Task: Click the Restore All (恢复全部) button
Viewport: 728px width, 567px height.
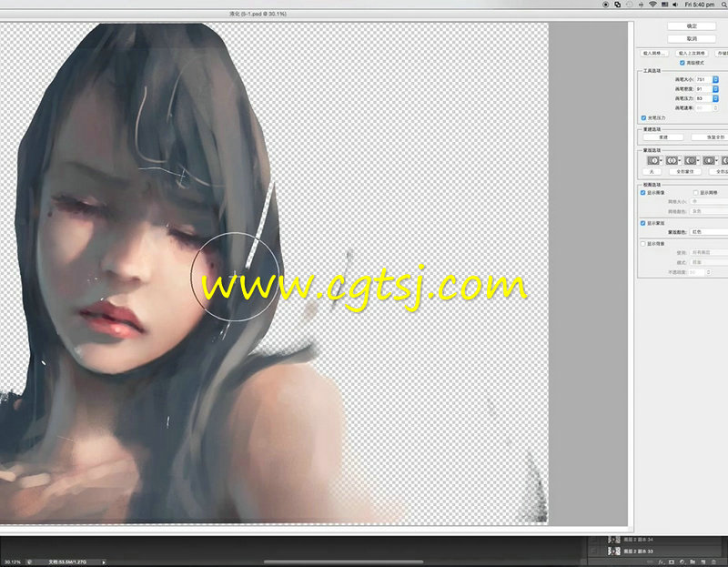Action: click(712, 137)
